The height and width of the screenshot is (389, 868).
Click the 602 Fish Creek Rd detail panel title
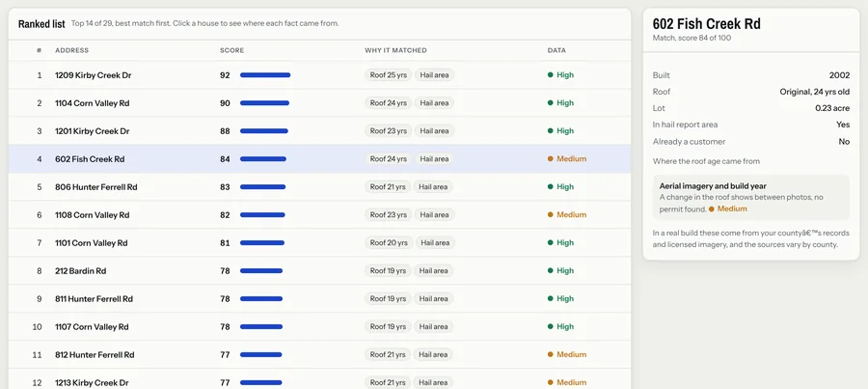click(x=706, y=24)
